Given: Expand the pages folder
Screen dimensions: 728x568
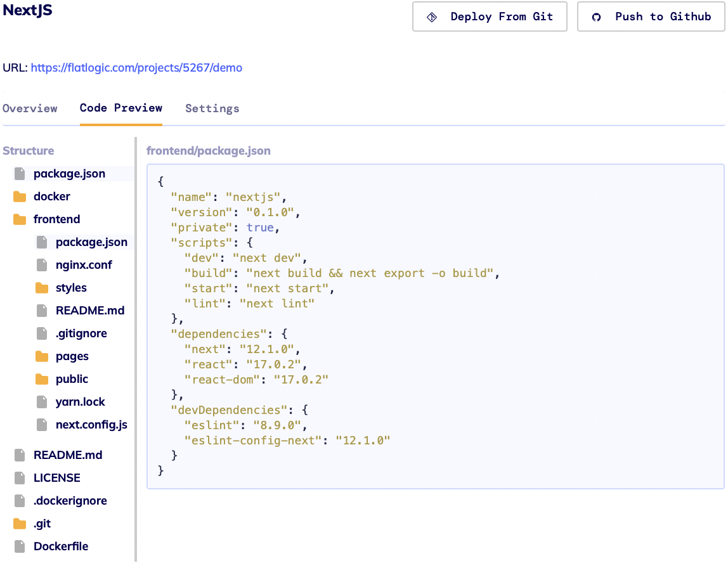Looking at the screenshot, I should coord(72,356).
